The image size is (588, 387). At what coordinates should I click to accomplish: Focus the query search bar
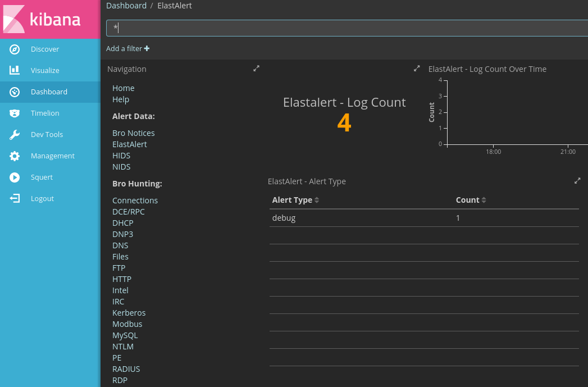[x=347, y=28]
